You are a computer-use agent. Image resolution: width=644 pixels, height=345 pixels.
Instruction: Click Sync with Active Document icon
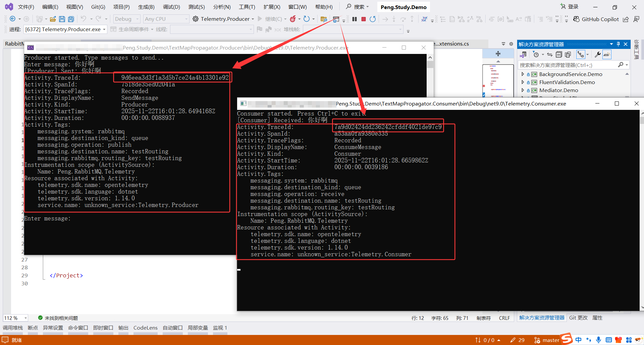pos(549,55)
